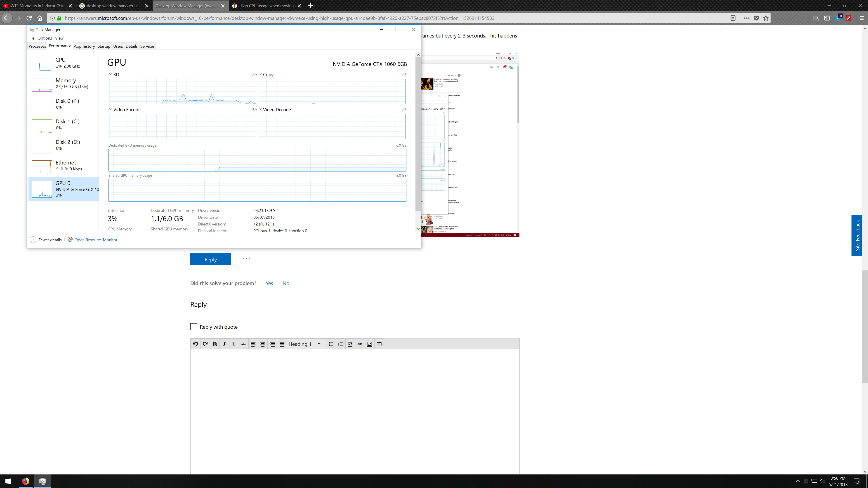Open Resource Monitor link
Screen dimensions: 868x488
tap(96, 240)
